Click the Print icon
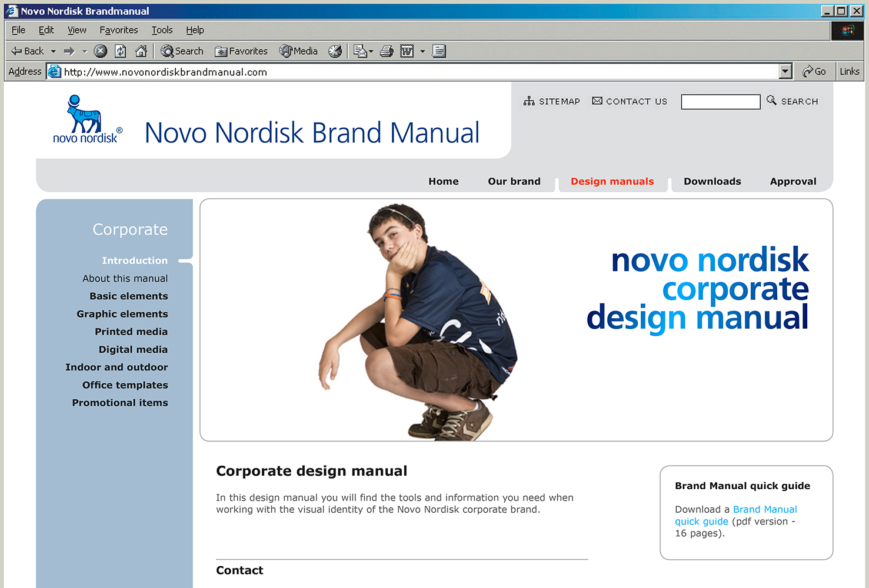The width and height of the screenshot is (869, 588). point(387,51)
